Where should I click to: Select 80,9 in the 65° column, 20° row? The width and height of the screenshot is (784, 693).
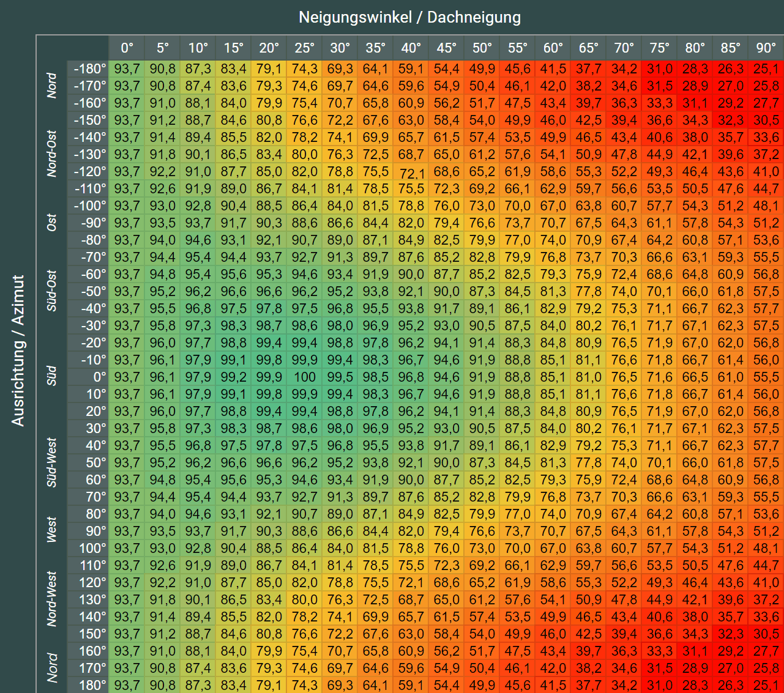point(589,412)
